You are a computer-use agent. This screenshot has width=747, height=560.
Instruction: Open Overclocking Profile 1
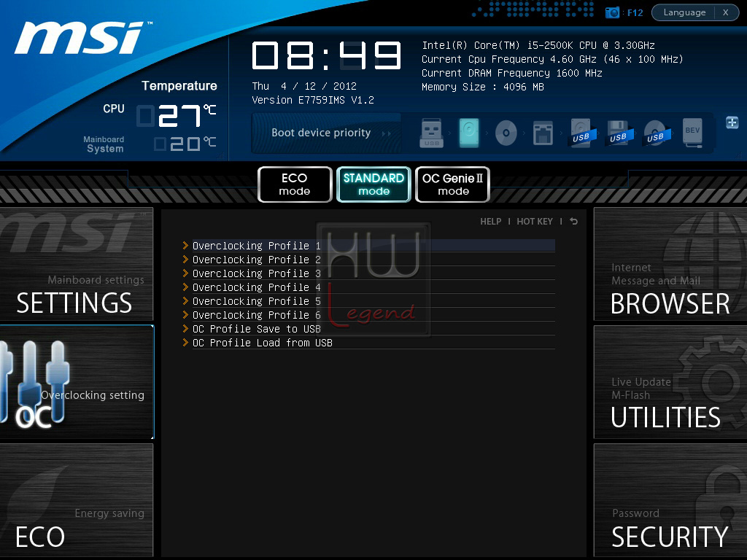click(373, 246)
